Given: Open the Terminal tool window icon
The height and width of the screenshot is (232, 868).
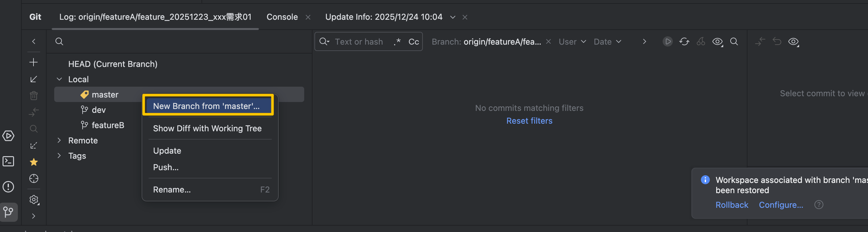Looking at the screenshot, I should 8,161.
